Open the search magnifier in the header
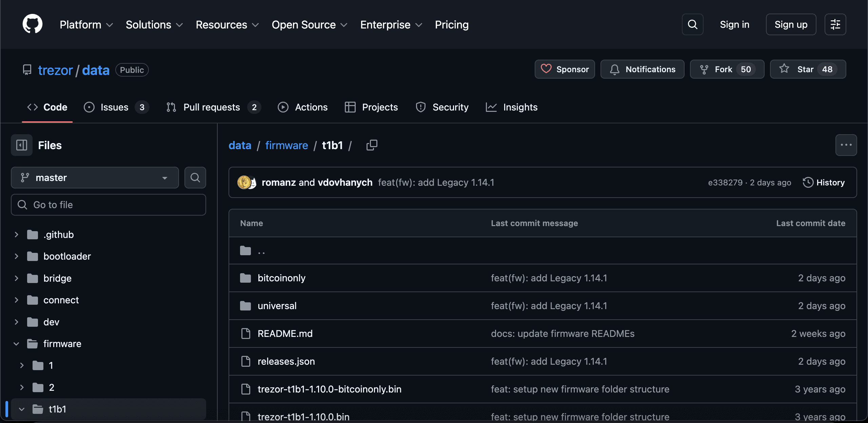 click(692, 24)
